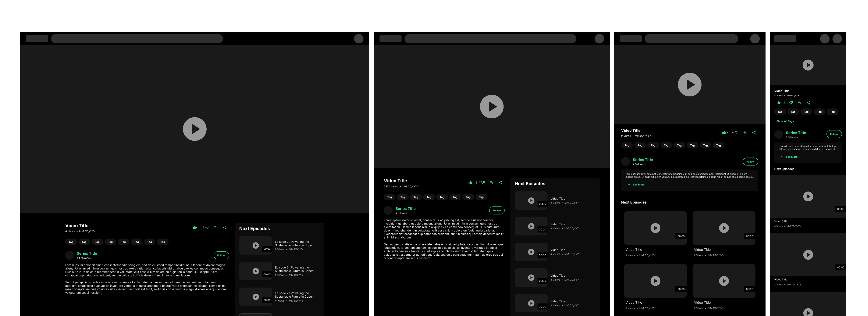Image resolution: width=868 pixels, height=316 pixels.
Task: Click Follow button in the widest leftmost layout
Action: [221, 255]
